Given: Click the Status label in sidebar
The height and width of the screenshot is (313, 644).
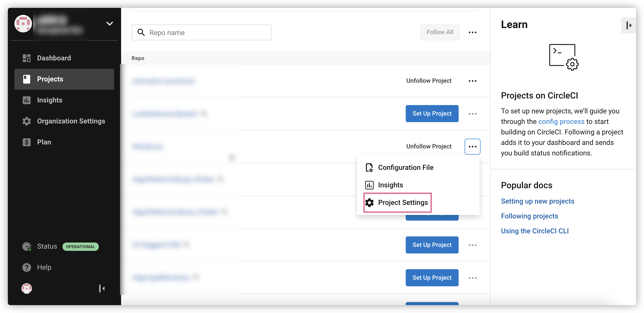Looking at the screenshot, I should (47, 246).
